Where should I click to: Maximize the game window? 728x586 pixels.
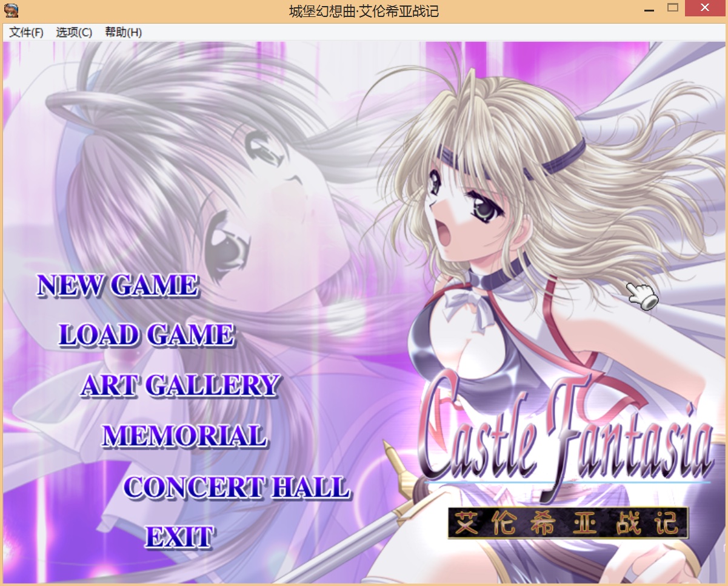tap(673, 8)
